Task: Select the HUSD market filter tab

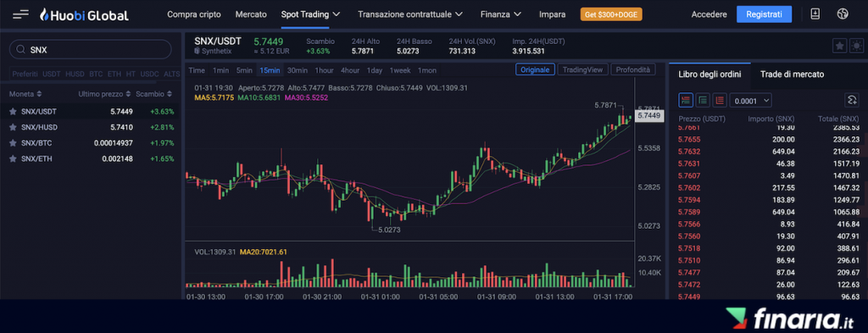Action: (x=75, y=74)
